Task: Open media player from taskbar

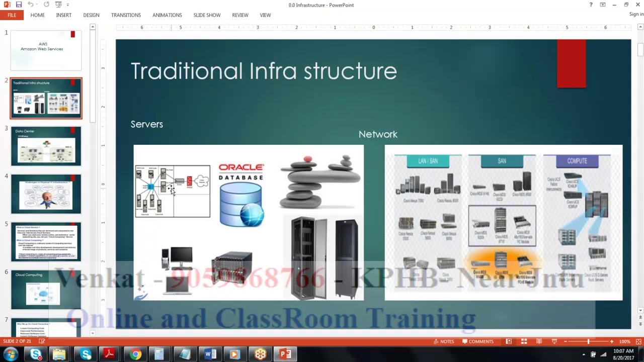Action: [234, 354]
